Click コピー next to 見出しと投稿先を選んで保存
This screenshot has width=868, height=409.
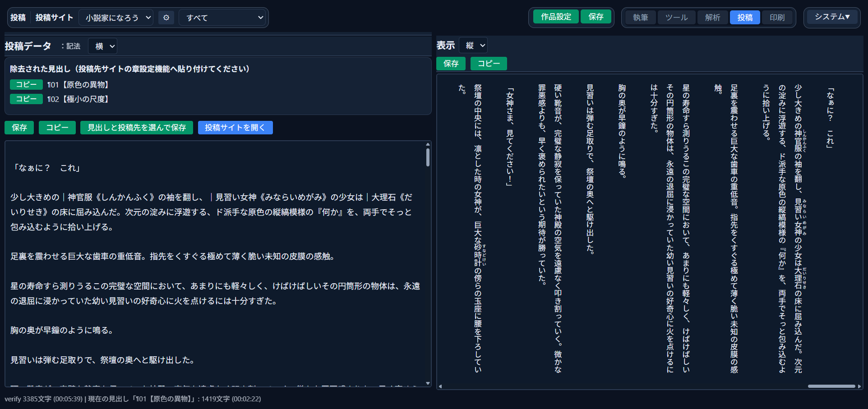(57, 128)
